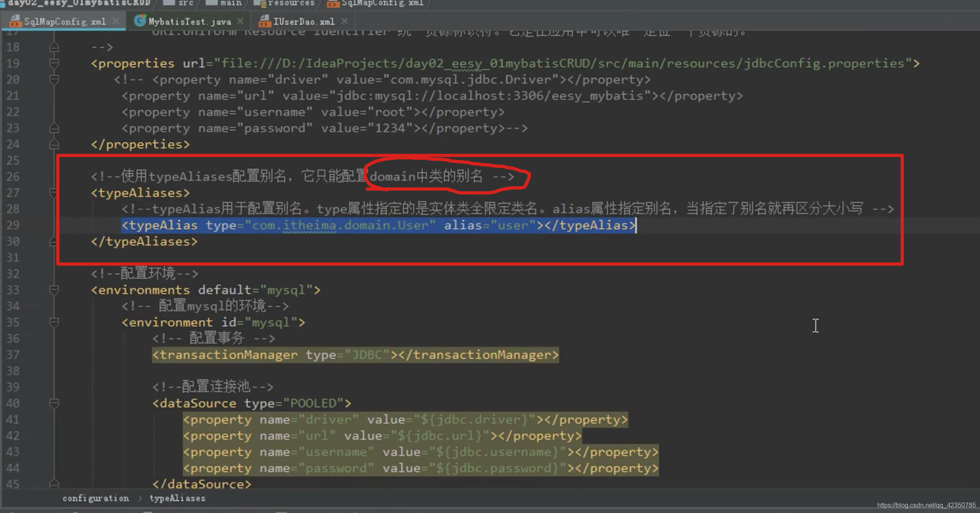This screenshot has height=513, width=980.
Task: Click the closing </typeAliases> tag
Action: tap(144, 242)
